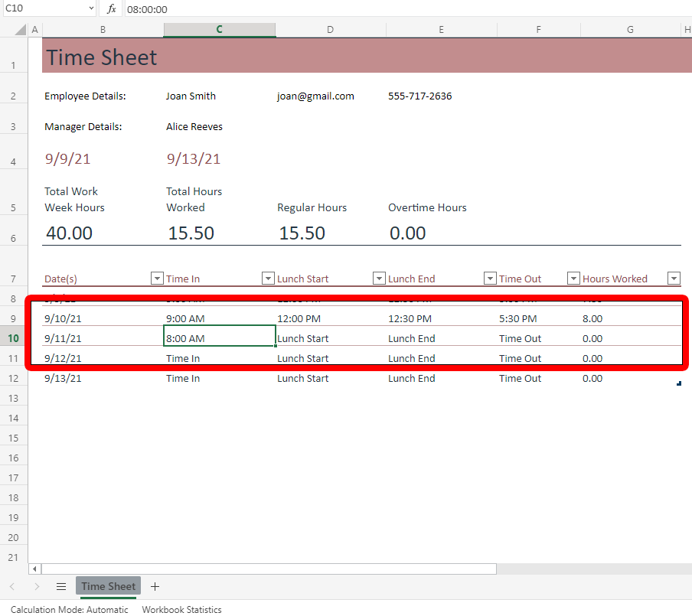Viewport: 692px width, 616px height.
Task: Open the Time In filter dropdown
Action: pos(268,279)
